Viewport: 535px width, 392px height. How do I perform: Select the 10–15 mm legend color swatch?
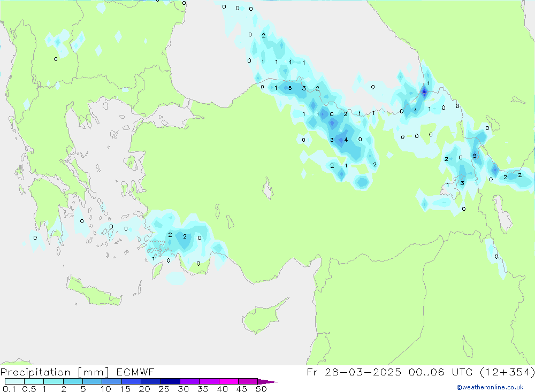click(x=112, y=381)
